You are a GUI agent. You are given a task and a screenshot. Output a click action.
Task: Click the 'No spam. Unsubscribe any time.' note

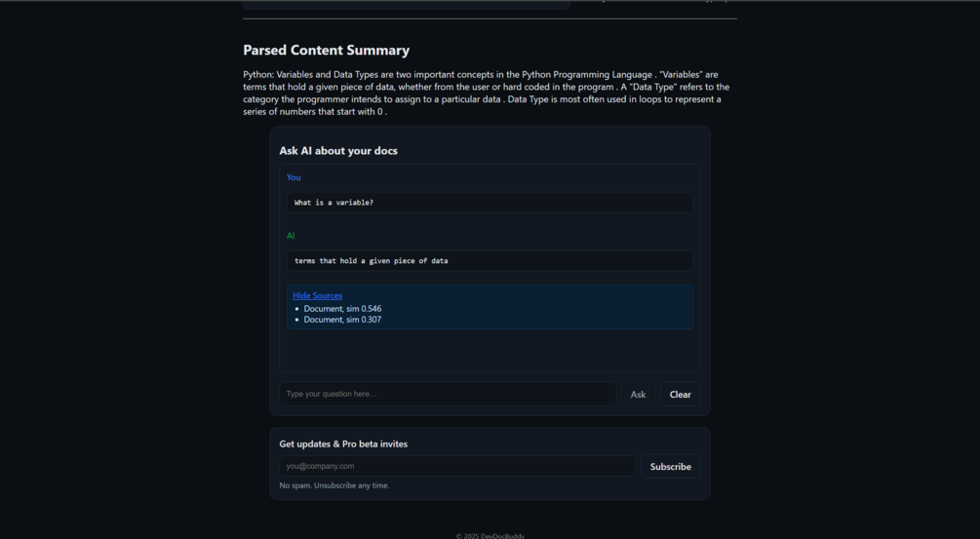point(333,485)
